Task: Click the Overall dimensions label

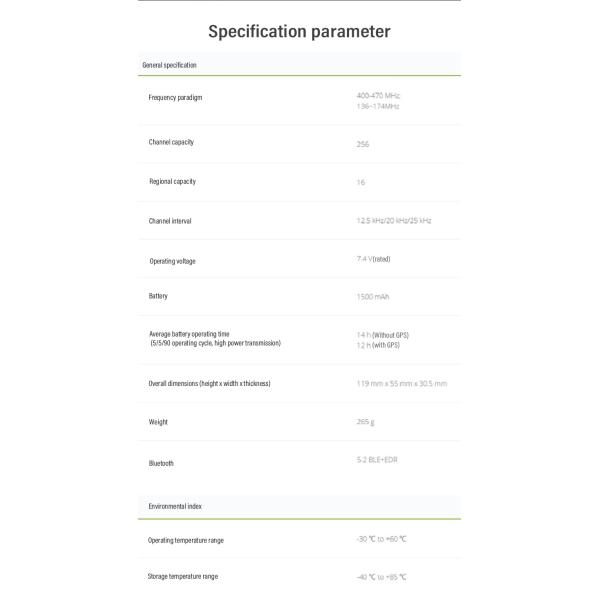Action: pyautogui.click(x=210, y=383)
